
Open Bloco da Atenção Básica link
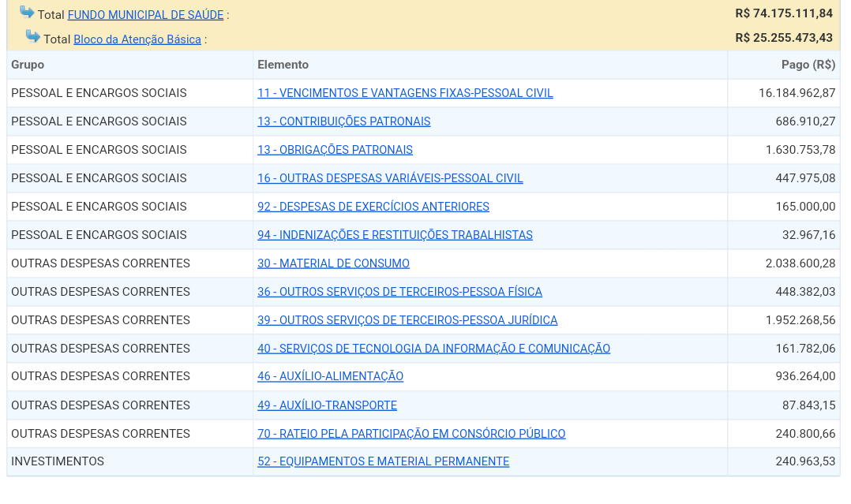point(137,39)
